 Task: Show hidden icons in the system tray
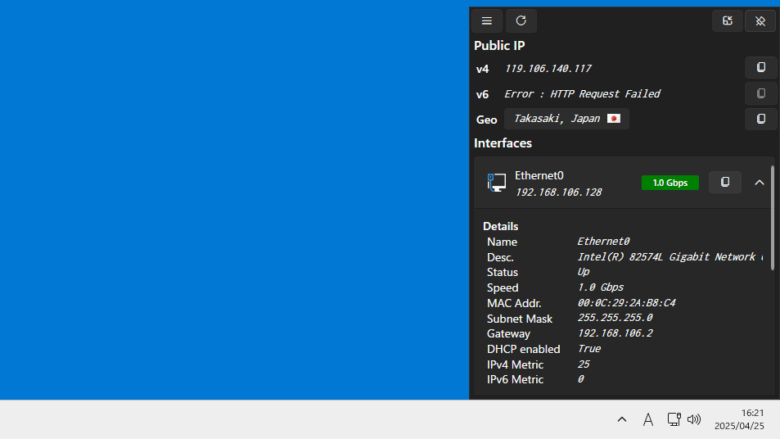tap(622, 420)
